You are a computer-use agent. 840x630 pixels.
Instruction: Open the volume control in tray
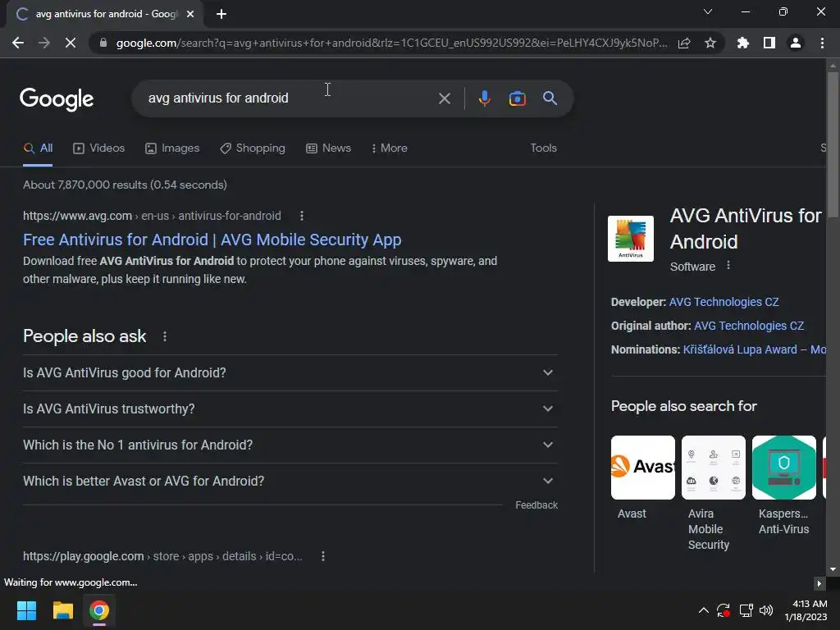(x=767, y=610)
